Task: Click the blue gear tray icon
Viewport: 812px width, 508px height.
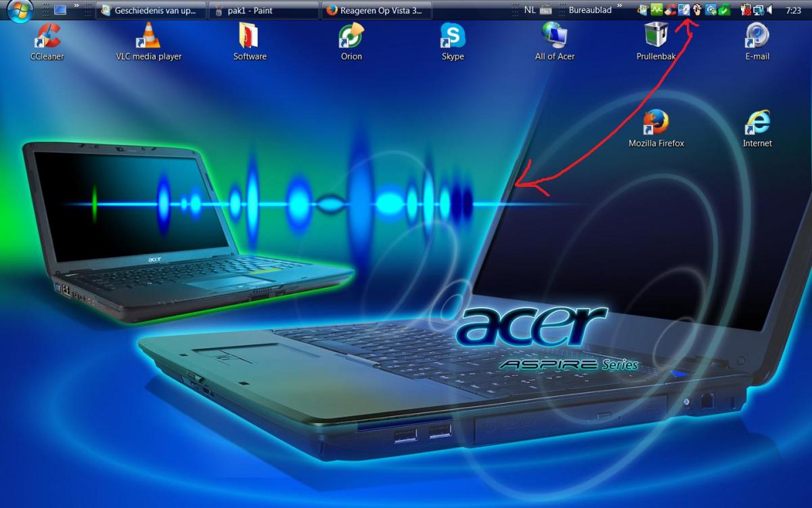Action: (710, 10)
